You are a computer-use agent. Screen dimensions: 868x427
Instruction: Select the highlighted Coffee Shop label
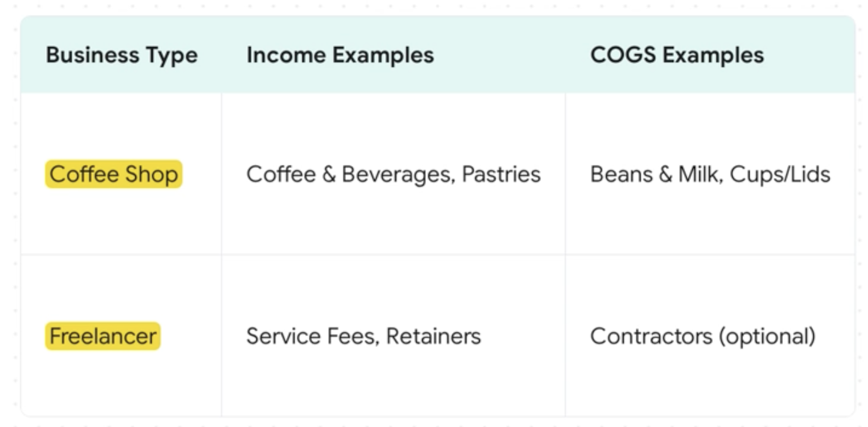(114, 174)
